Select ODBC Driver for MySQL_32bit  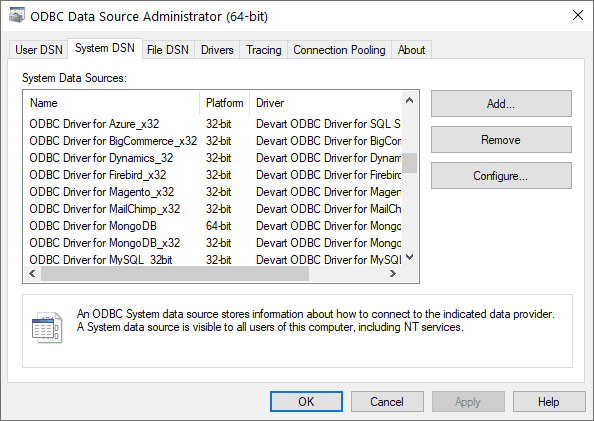pyautogui.click(x=101, y=260)
